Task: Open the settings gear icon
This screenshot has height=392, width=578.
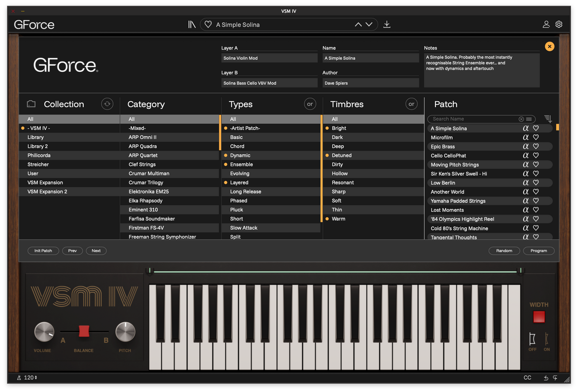Action: (559, 25)
